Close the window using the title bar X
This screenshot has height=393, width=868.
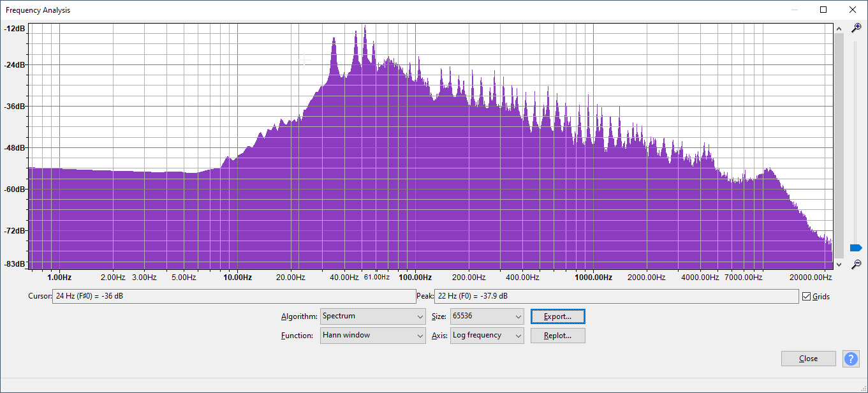click(852, 10)
